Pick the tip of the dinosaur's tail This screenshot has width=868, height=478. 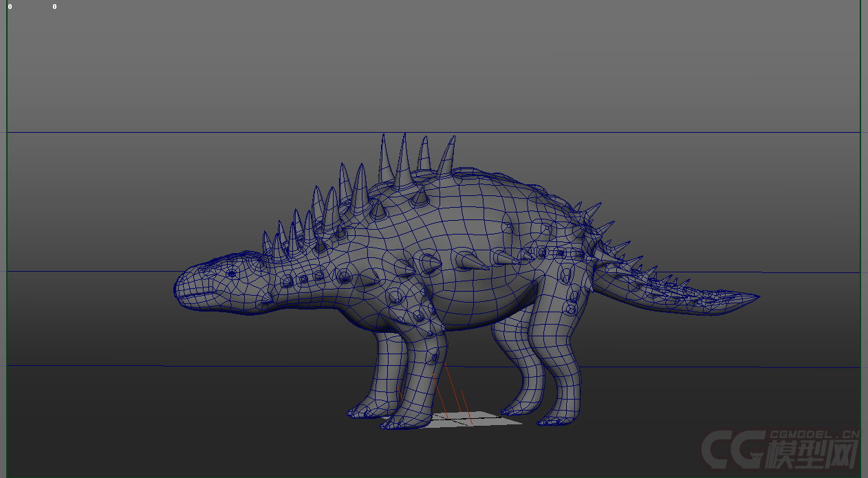pyautogui.click(x=755, y=297)
